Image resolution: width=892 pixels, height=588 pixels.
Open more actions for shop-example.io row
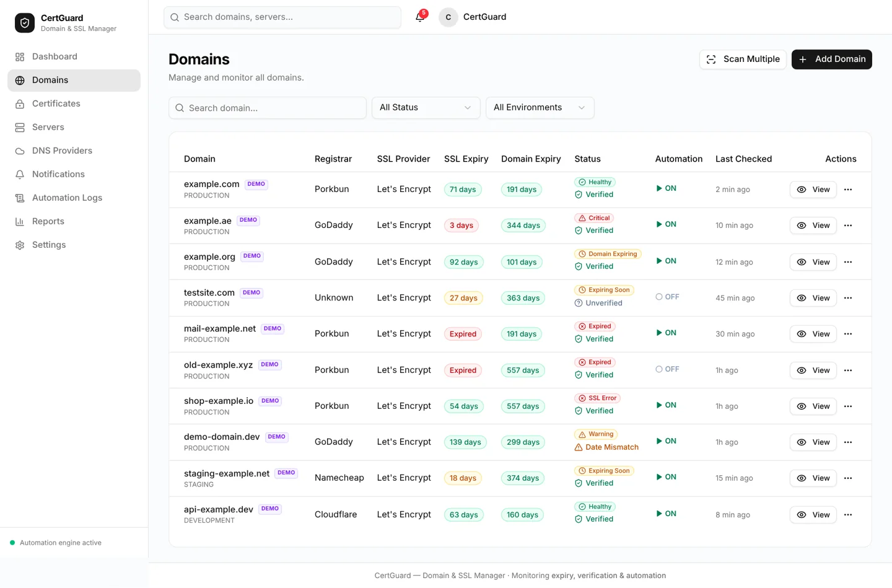pyautogui.click(x=848, y=406)
